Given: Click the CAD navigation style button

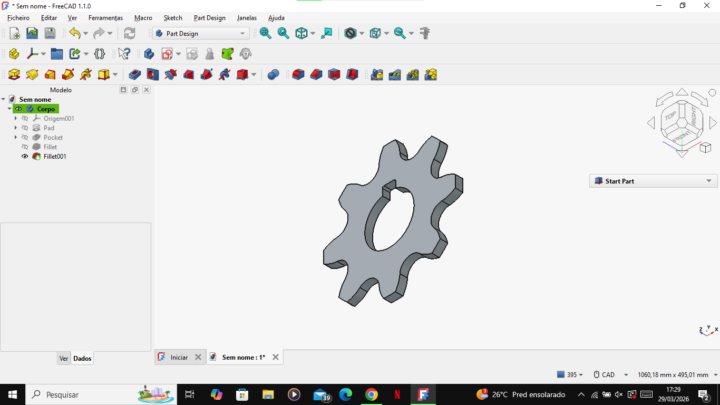Looking at the screenshot, I should tap(605, 375).
